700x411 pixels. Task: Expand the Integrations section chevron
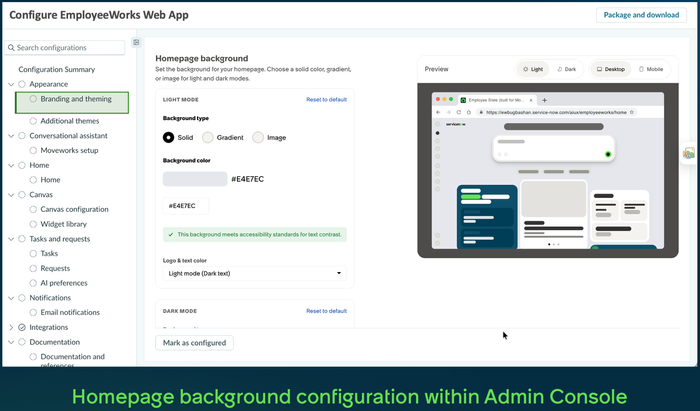[x=11, y=328]
